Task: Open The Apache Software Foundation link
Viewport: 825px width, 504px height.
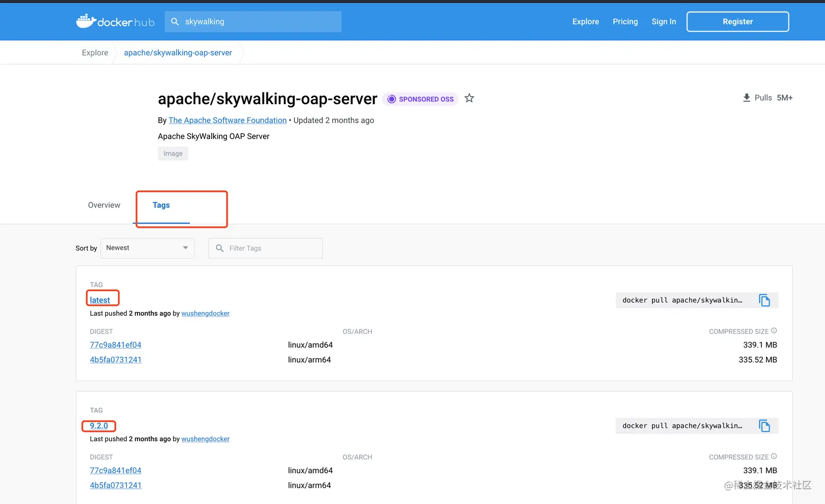Action: [228, 120]
